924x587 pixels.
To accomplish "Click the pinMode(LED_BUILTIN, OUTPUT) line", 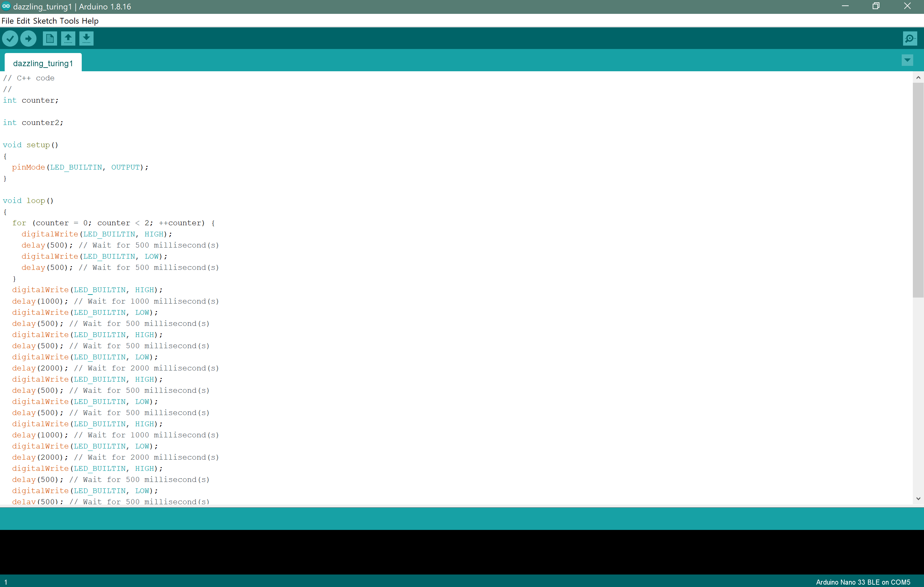I will pos(80,167).
